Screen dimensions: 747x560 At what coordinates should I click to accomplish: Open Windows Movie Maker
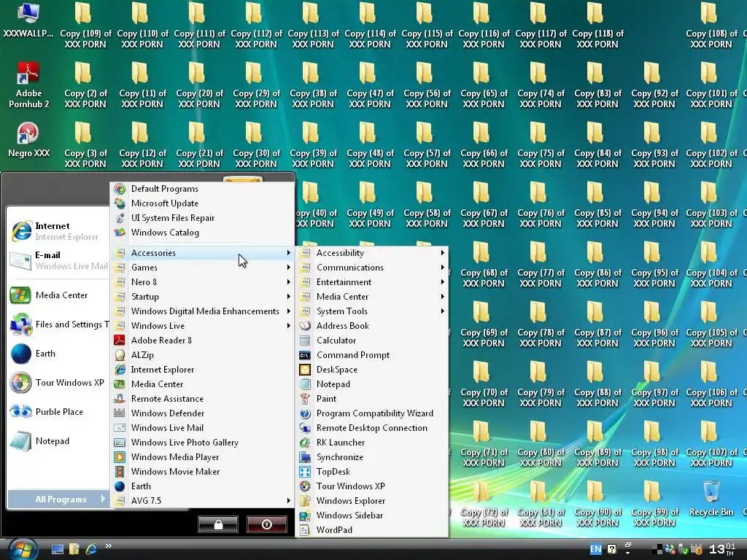coord(202,472)
